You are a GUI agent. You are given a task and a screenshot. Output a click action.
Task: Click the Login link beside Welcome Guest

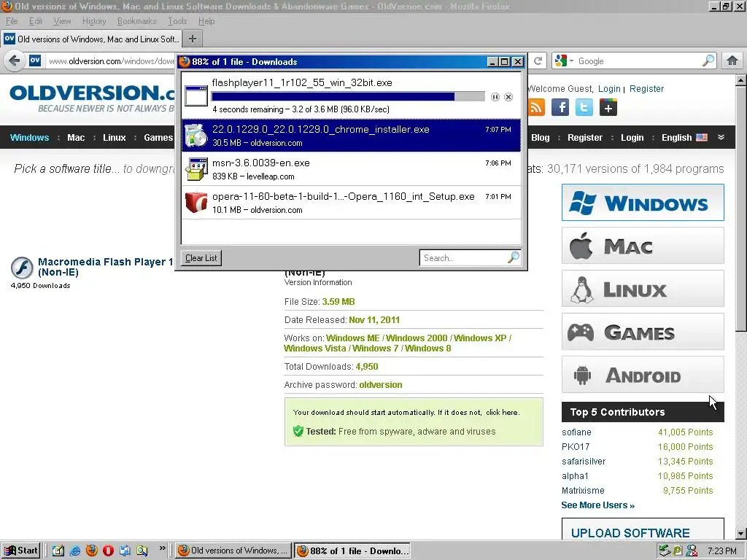tap(609, 88)
